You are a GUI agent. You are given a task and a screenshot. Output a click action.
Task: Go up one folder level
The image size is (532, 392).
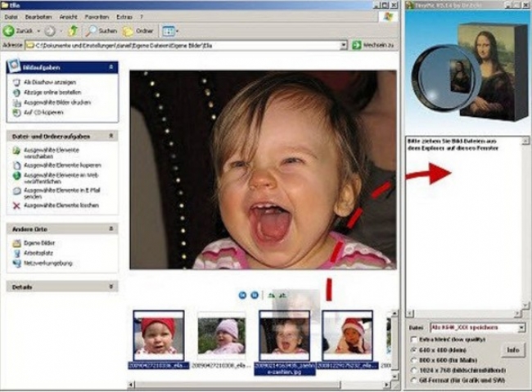73,31
